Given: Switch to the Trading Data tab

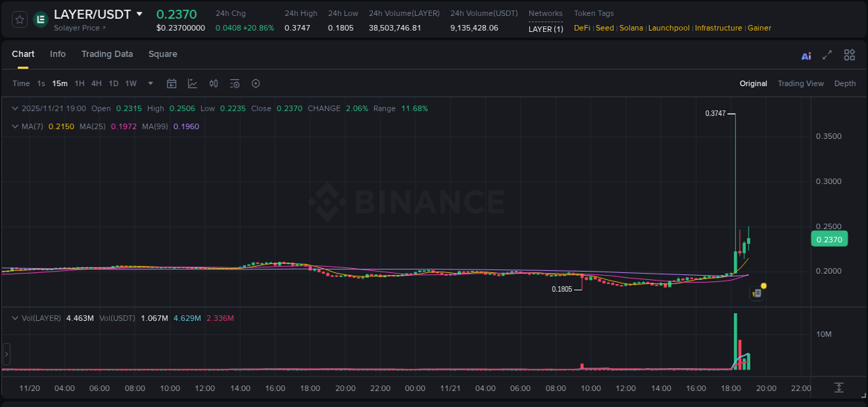Looking at the screenshot, I should point(107,53).
